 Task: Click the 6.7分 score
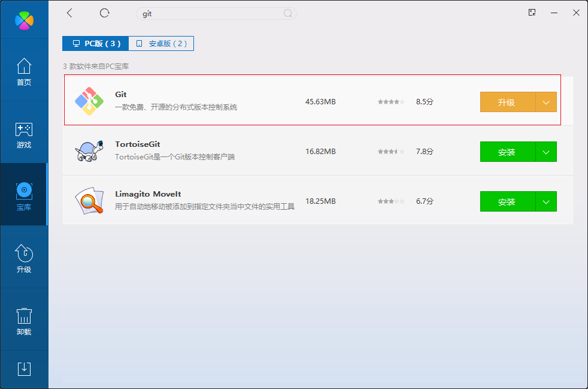coord(425,201)
